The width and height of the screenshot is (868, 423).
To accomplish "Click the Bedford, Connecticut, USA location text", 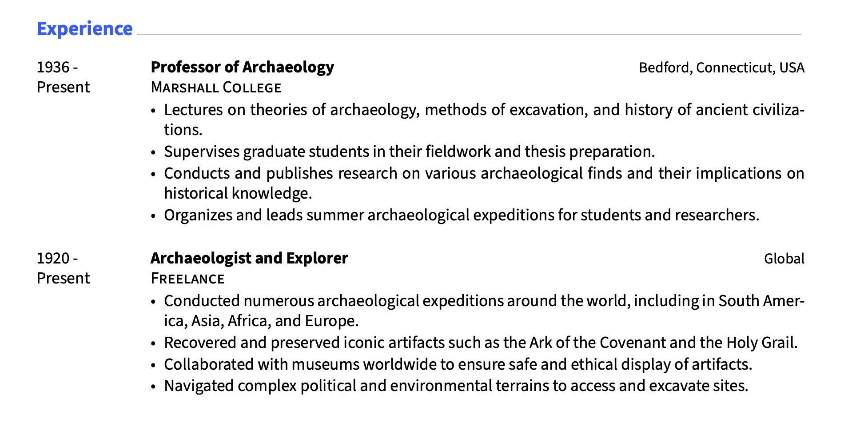I will [x=721, y=68].
